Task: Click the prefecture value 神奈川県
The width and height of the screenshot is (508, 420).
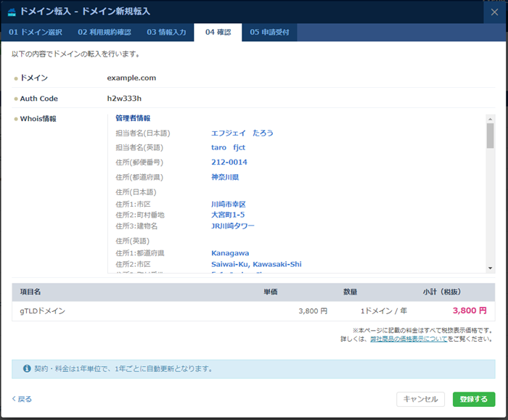Action: 225,177
